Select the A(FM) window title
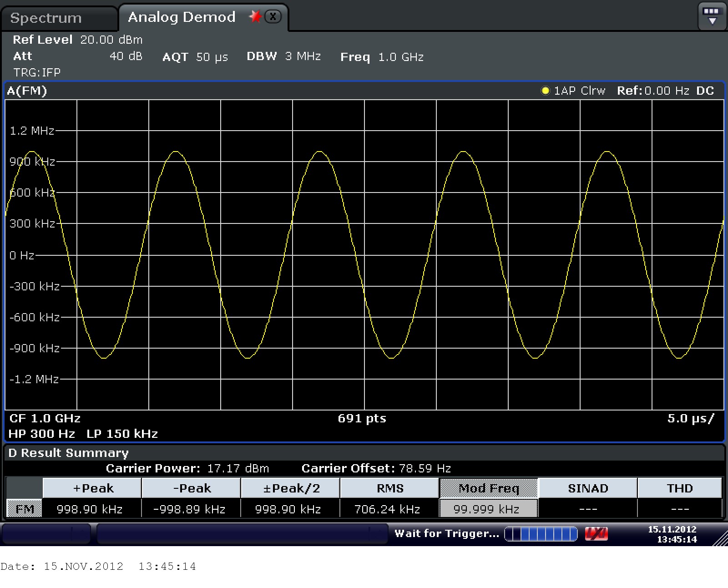Screen dimensions: 728x588 27,91
